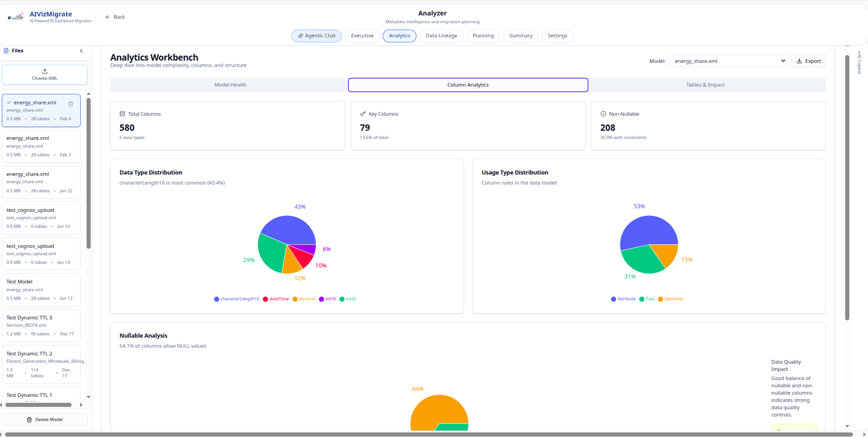The image size is (868, 437).
Task: Open the Tables & Impact tab
Action: [705, 85]
